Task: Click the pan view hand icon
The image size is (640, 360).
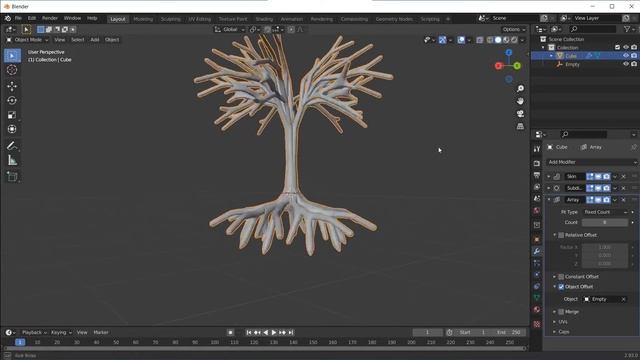Action: click(520, 101)
